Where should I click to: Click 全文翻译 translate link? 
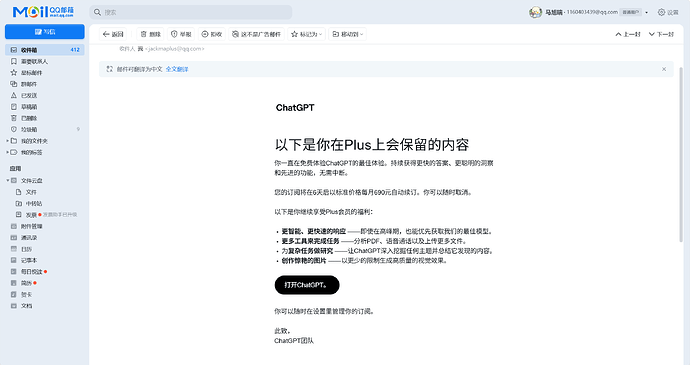tap(177, 69)
